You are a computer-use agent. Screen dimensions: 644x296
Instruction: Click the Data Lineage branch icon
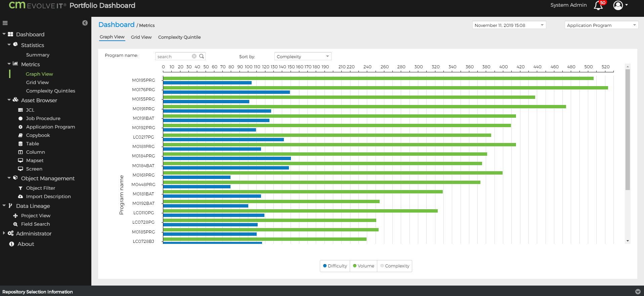coord(10,206)
